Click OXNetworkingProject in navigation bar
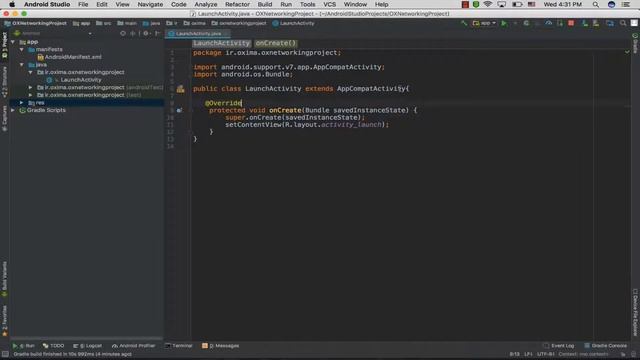Image resolution: width=640 pixels, height=360 pixels. click(x=36, y=23)
